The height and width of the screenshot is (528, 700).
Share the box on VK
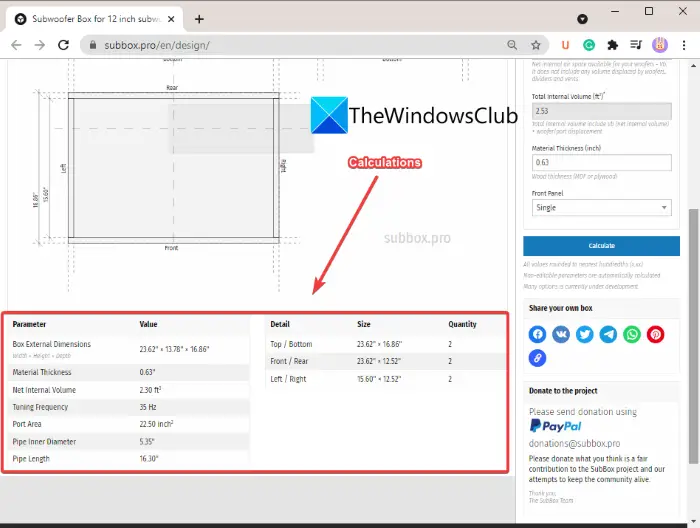click(x=561, y=334)
